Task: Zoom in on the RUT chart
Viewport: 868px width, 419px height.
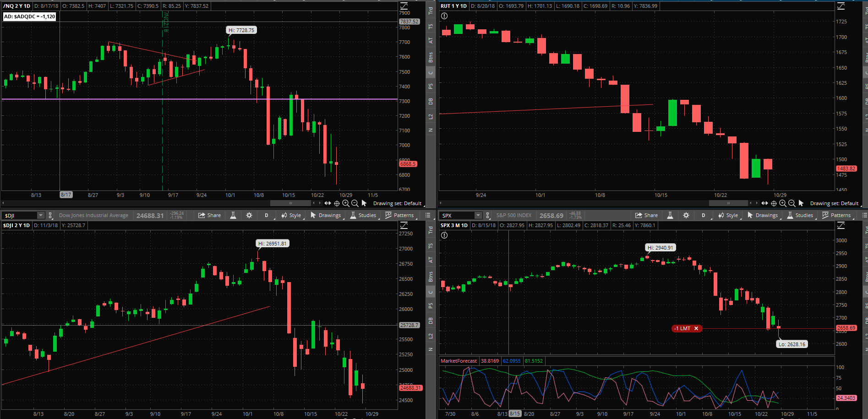Action: tap(783, 203)
